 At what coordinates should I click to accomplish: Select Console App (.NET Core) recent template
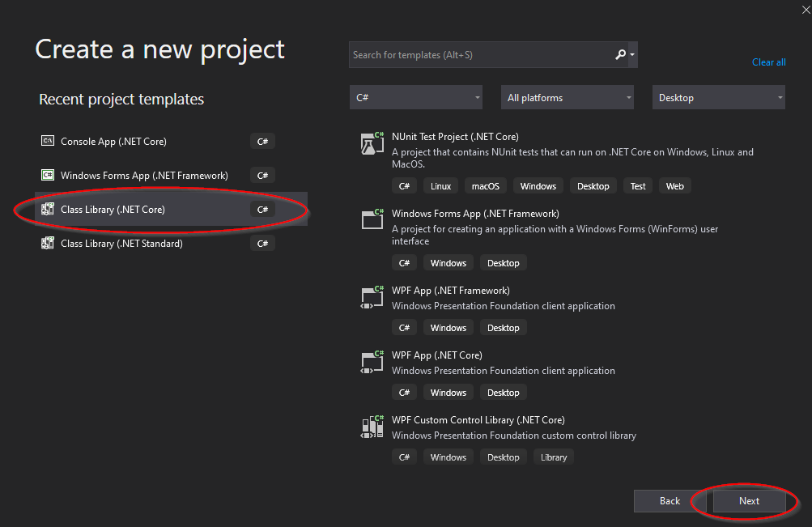point(171,141)
